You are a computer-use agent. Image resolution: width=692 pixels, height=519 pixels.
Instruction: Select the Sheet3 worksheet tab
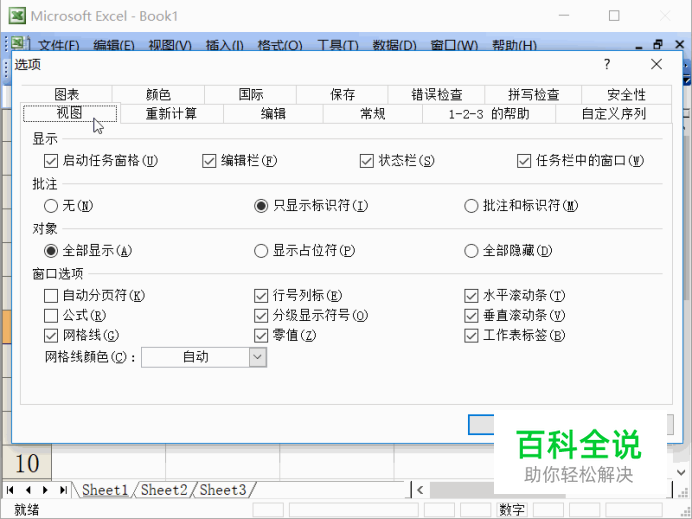click(223, 490)
